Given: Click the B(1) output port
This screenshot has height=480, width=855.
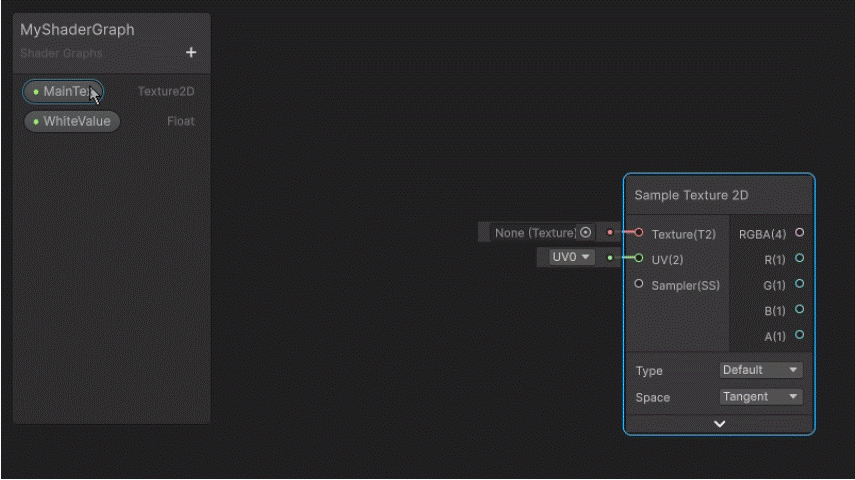Looking at the screenshot, I should pos(799,310).
